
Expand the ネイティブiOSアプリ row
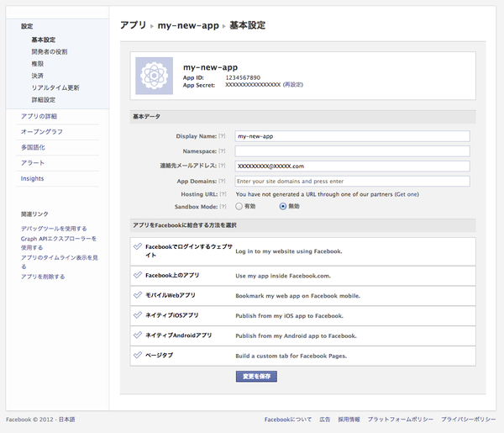click(x=302, y=315)
